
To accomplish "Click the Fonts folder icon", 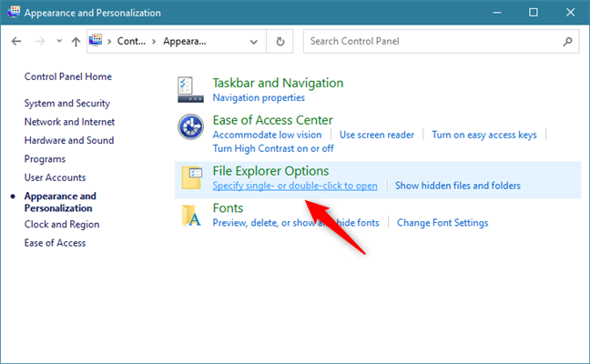I will pyautogui.click(x=191, y=215).
